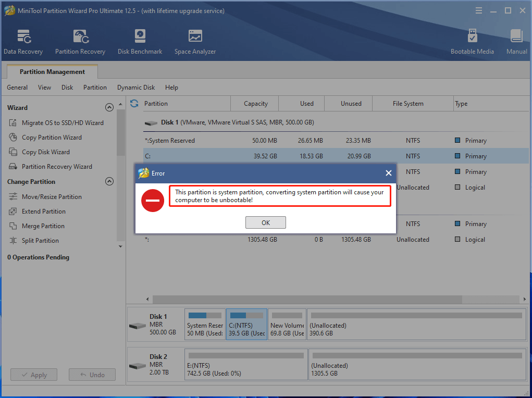This screenshot has height=398, width=532.
Task: Click the refresh icon beside Partition header
Action: 134,104
